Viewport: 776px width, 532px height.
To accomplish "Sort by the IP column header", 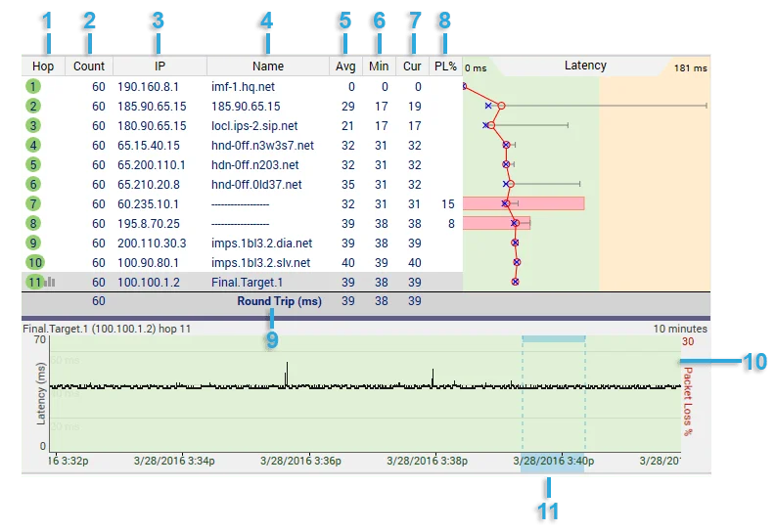I will [160, 66].
